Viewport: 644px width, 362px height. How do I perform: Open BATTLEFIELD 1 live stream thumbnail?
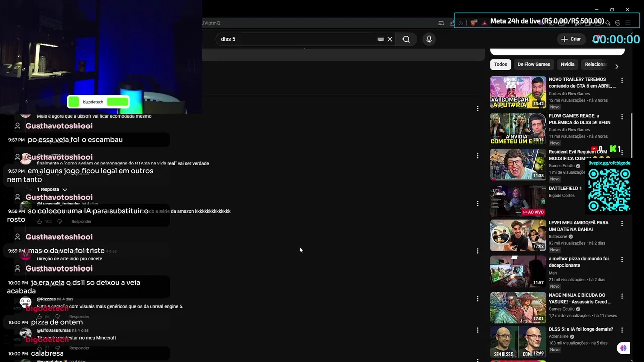[x=518, y=201]
